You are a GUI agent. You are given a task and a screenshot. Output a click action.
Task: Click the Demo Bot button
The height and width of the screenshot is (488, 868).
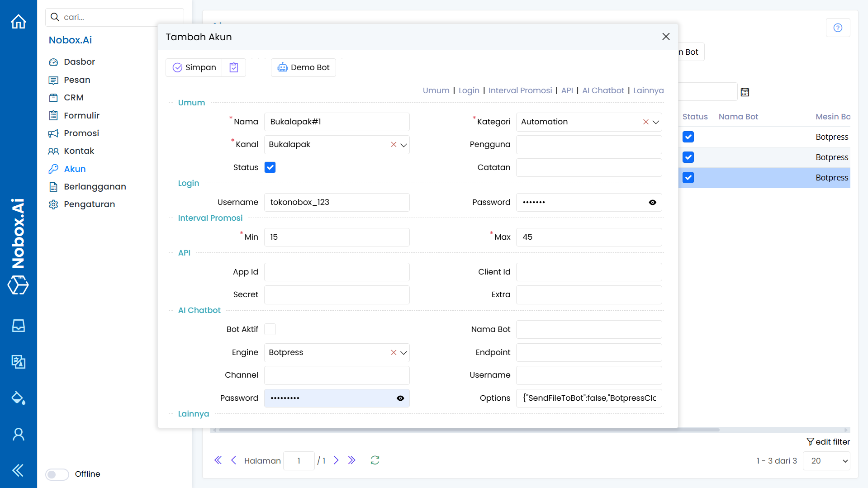(x=304, y=67)
